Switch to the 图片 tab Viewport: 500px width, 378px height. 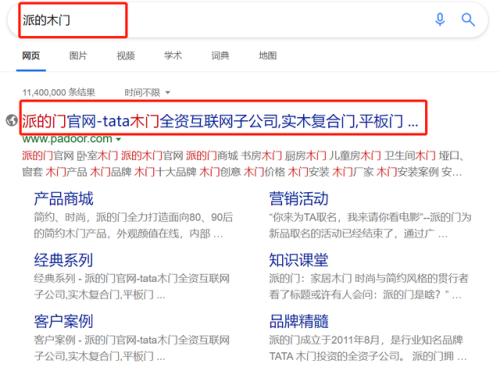click(78, 56)
